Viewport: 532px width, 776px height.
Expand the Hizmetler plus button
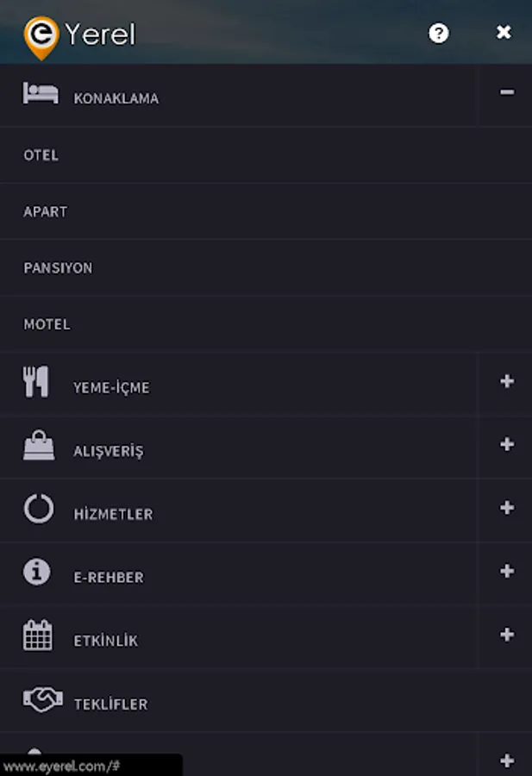pyautogui.click(x=507, y=508)
